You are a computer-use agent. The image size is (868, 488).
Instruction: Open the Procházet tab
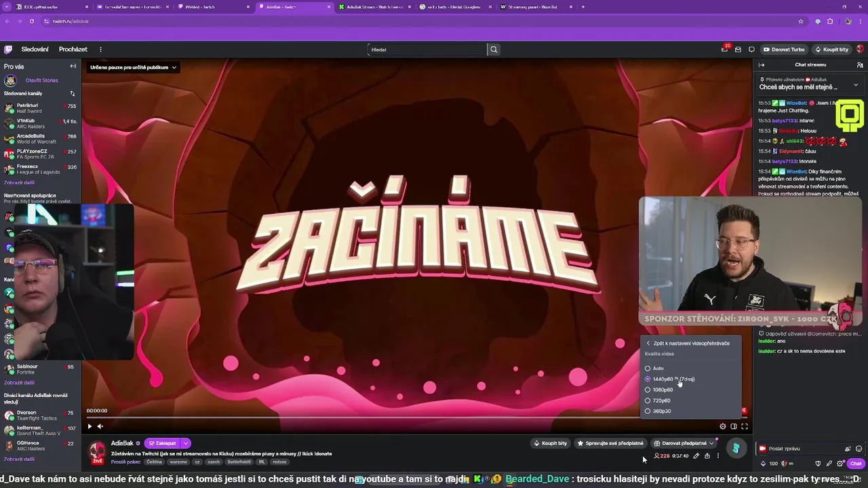click(x=73, y=49)
